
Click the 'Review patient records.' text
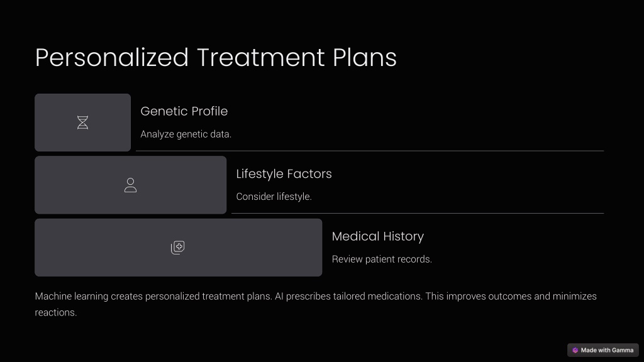[x=382, y=260]
